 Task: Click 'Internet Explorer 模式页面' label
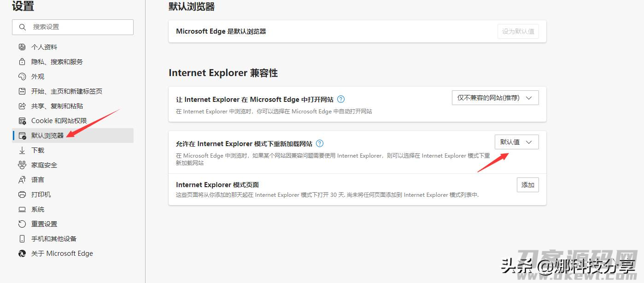coord(217,185)
